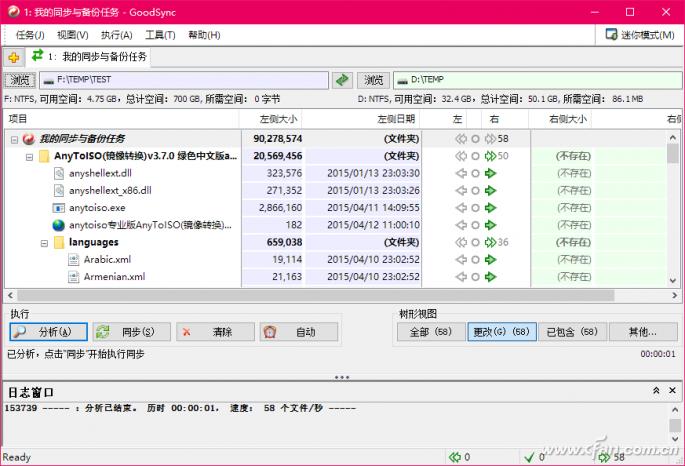685x466 pixels.
Task: Select the anytoiso.exe file icon
Action: pos(59,208)
